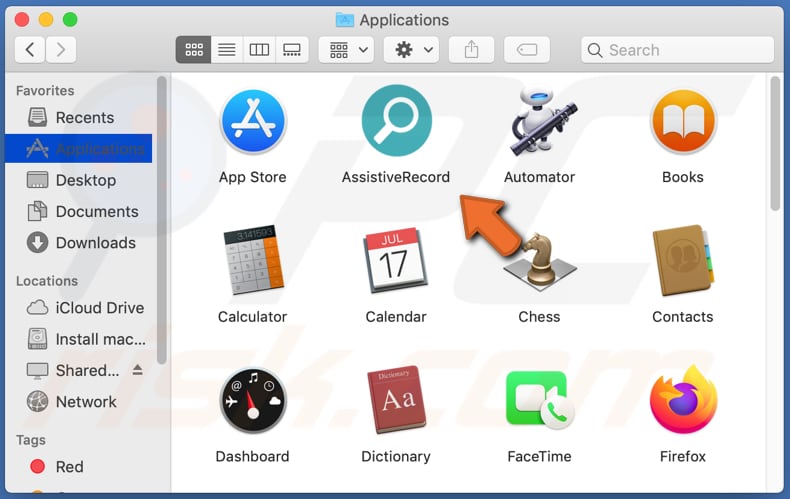Open the FaceTime app icon
This screenshot has height=499, width=790.
540,401
